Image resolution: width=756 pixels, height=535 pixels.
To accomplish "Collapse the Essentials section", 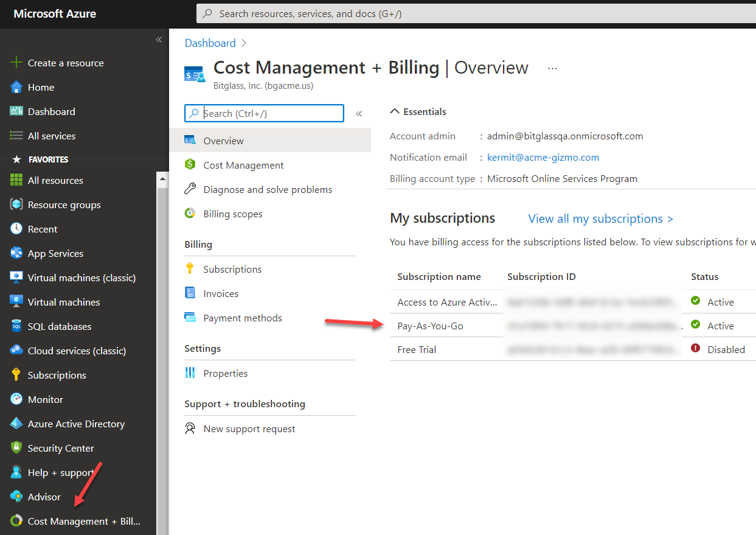I will [395, 111].
